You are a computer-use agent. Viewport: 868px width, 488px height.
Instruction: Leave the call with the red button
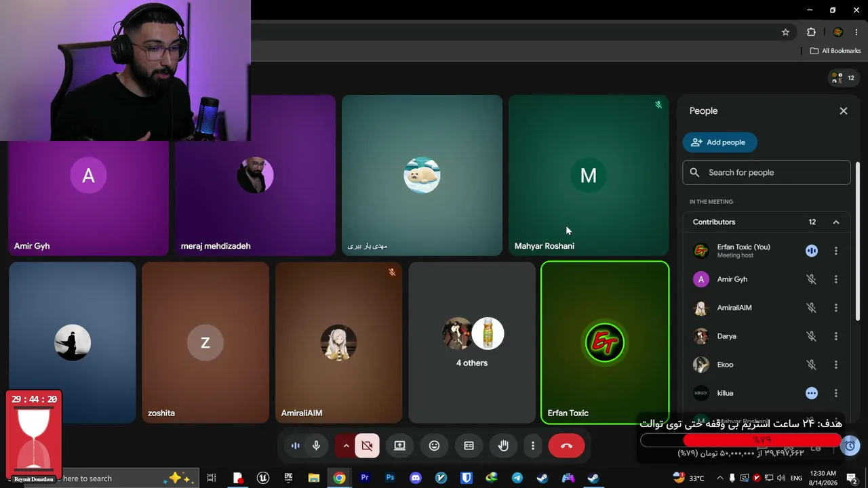coord(566,445)
